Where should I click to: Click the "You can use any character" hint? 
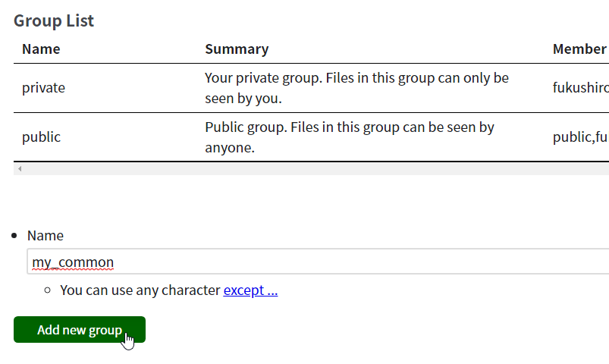click(x=140, y=290)
